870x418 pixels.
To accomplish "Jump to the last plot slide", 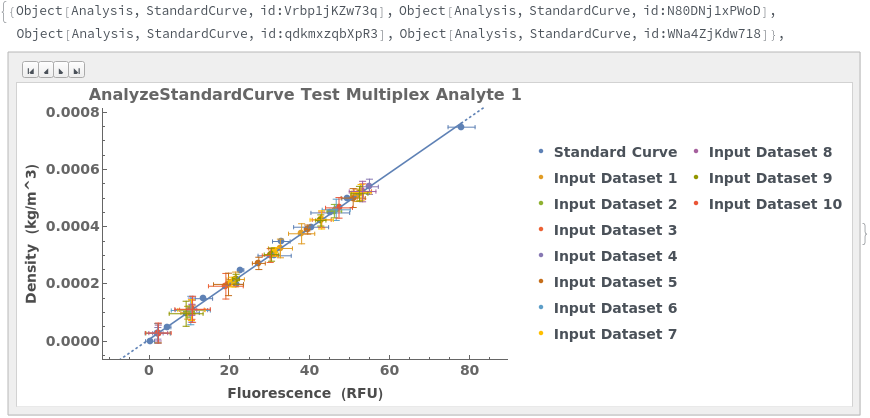I will [77, 70].
